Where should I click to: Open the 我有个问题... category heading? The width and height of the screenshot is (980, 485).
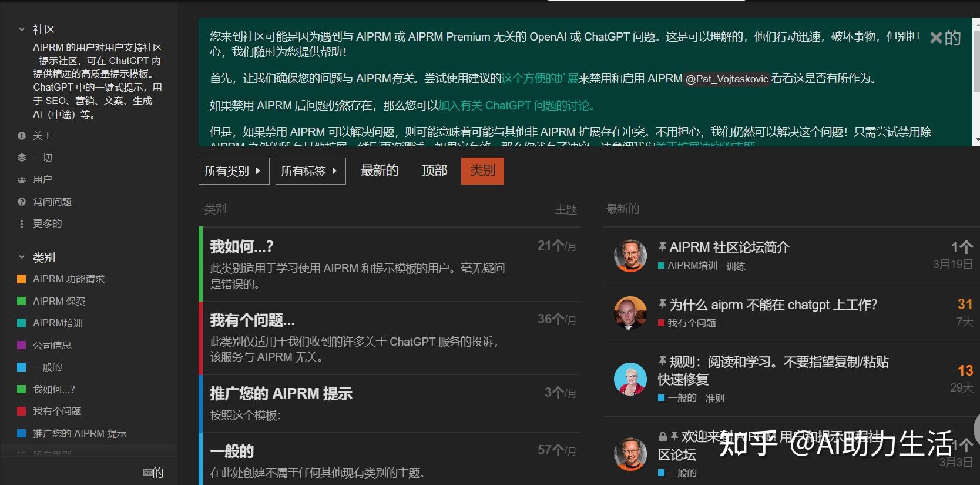coord(253,320)
